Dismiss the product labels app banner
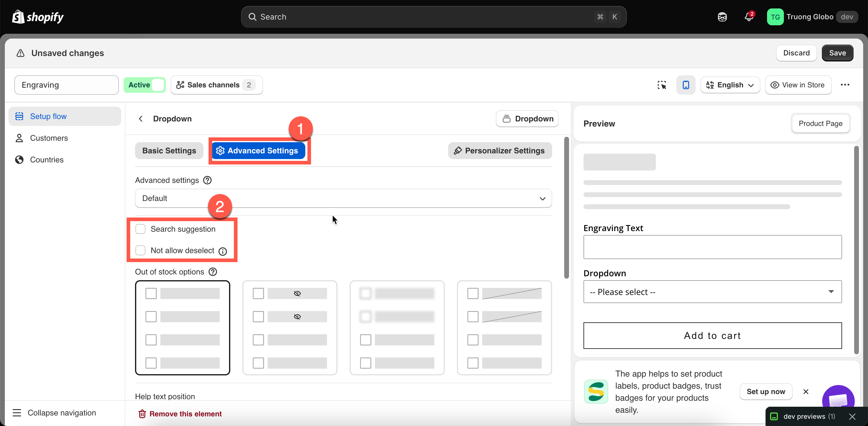The image size is (868, 426). (806, 391)
